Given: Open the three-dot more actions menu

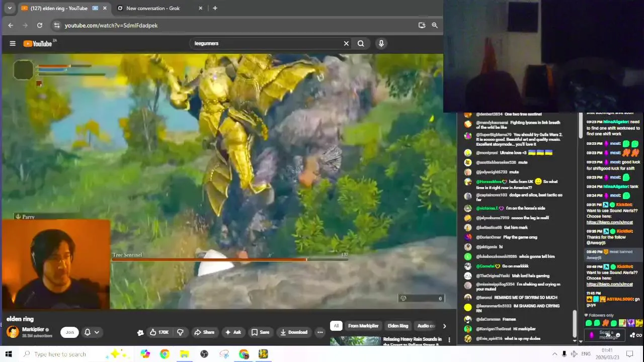Looking at the screenshot, I should (320, 332).
